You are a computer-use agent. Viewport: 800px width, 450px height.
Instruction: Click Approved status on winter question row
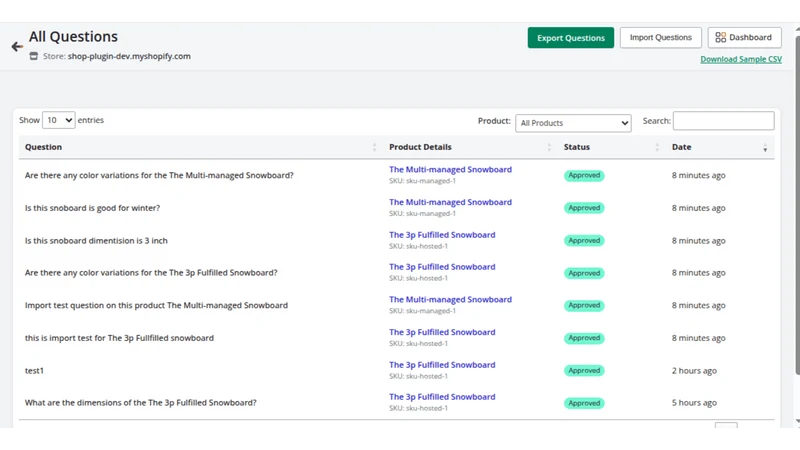coord(584,208)
